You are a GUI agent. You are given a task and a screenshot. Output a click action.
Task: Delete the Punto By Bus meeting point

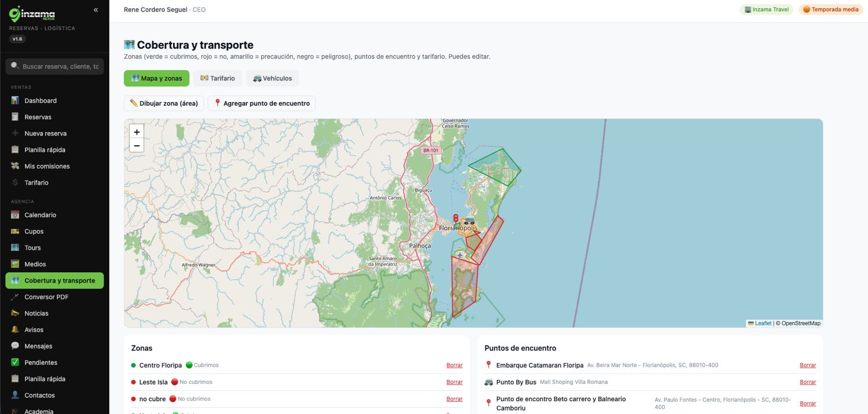[x=808, y=382]
